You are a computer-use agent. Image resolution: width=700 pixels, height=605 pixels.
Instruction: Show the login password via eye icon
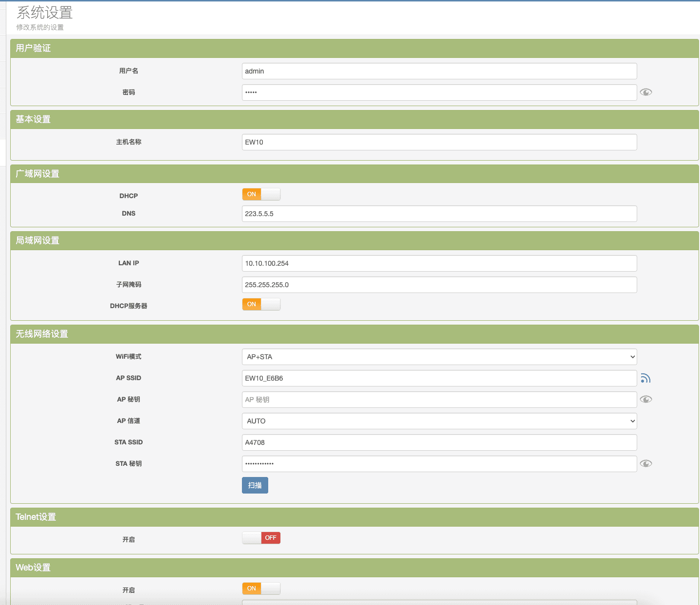[x=645, y=92]
